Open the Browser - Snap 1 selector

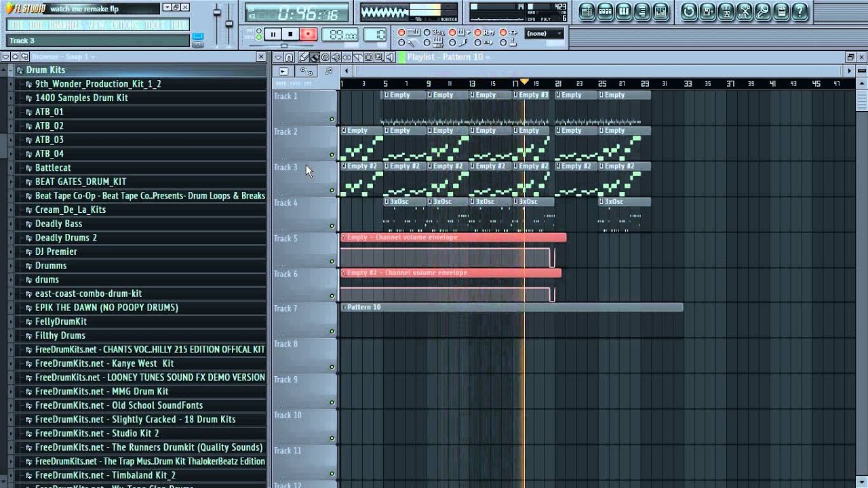[63, 57]
